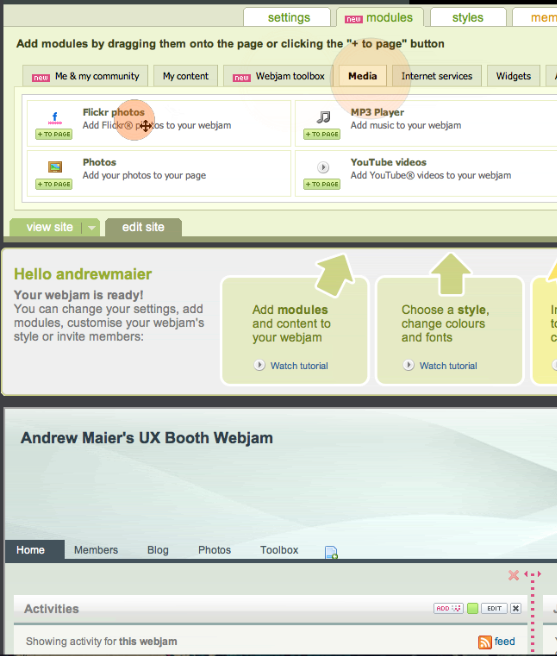
Task: Click the Flickr photos module icon
Action: pos(54,118)
